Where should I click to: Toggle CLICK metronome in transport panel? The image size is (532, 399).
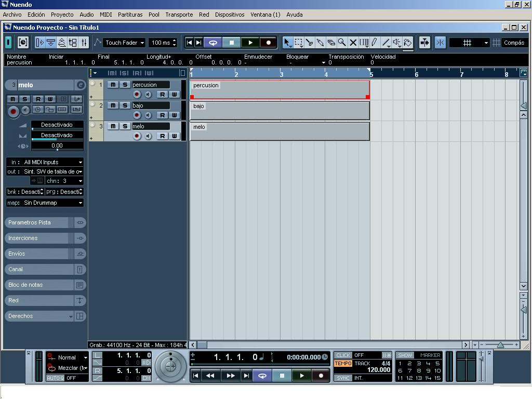point(343,355)
